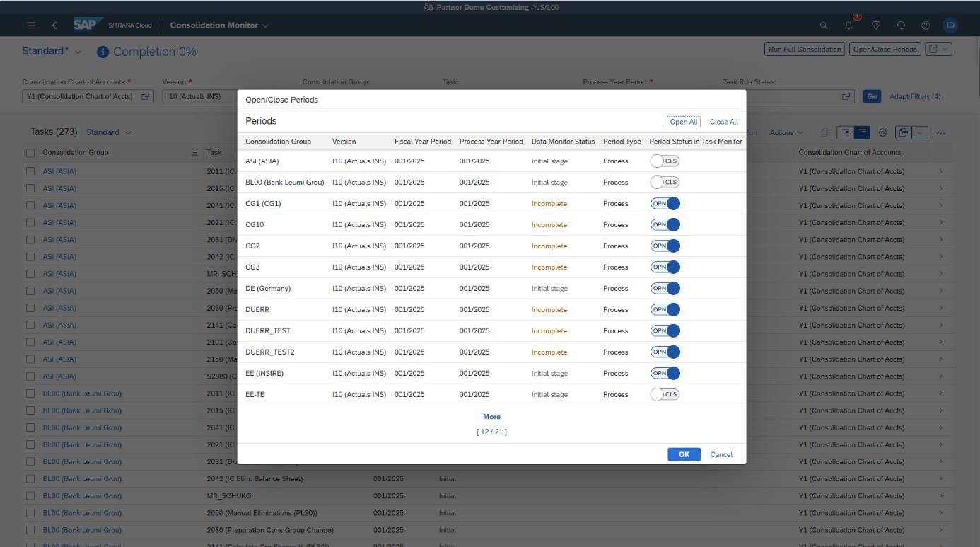
Task: Confirm the dialog with OK
Action: point(683,454)
